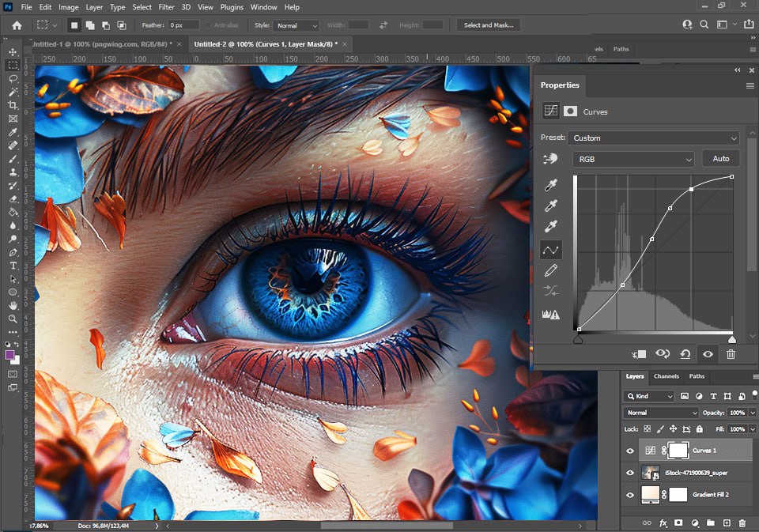
Task: Click the Select and Mask button
Action: point(488,25)
